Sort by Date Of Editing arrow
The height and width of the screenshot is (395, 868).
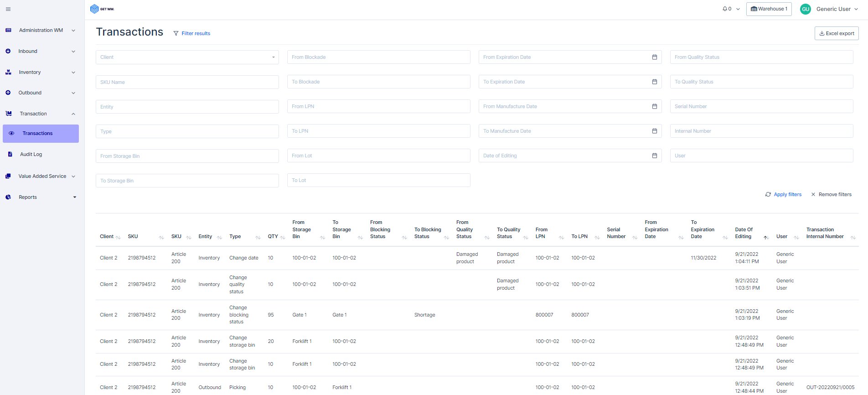pos(765,237)
